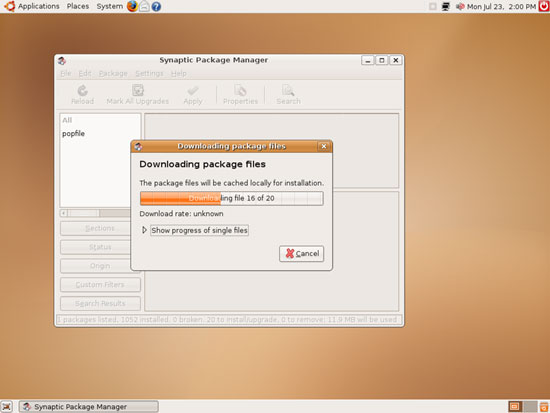Open the Help launcher in top panel
The width and height of the screenshot is (550, 413).
156,6
